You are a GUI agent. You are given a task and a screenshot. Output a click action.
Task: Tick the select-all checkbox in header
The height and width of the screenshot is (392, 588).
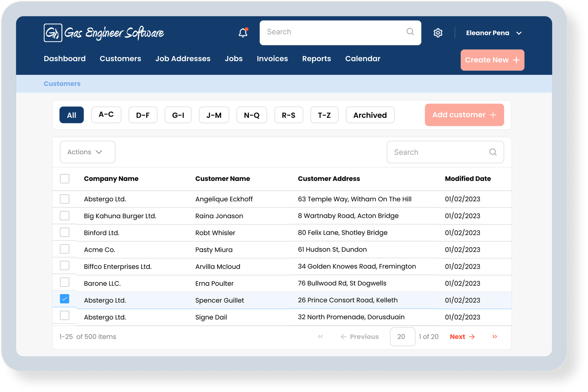click(65, 179)
